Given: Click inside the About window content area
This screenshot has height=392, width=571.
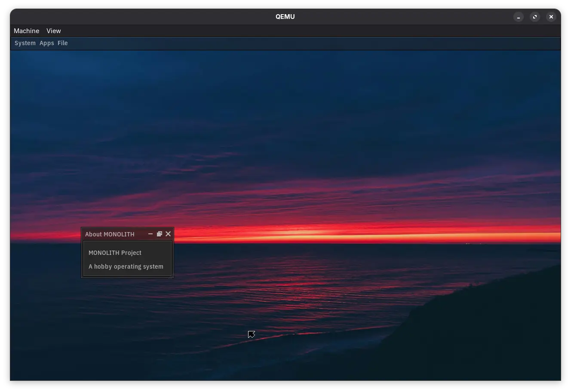Looking at the screenshot, I should coord(127,260).
